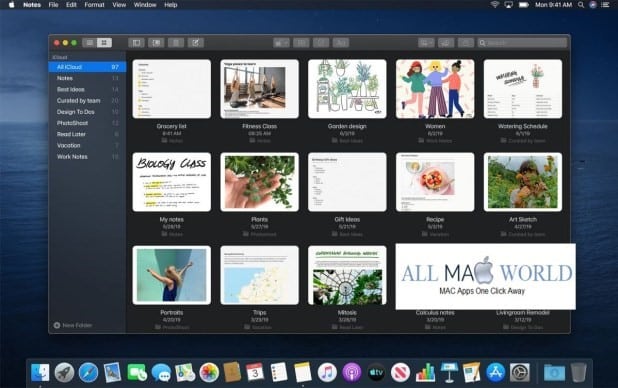
Task: Open the Format menu
Action: (94, 5)
